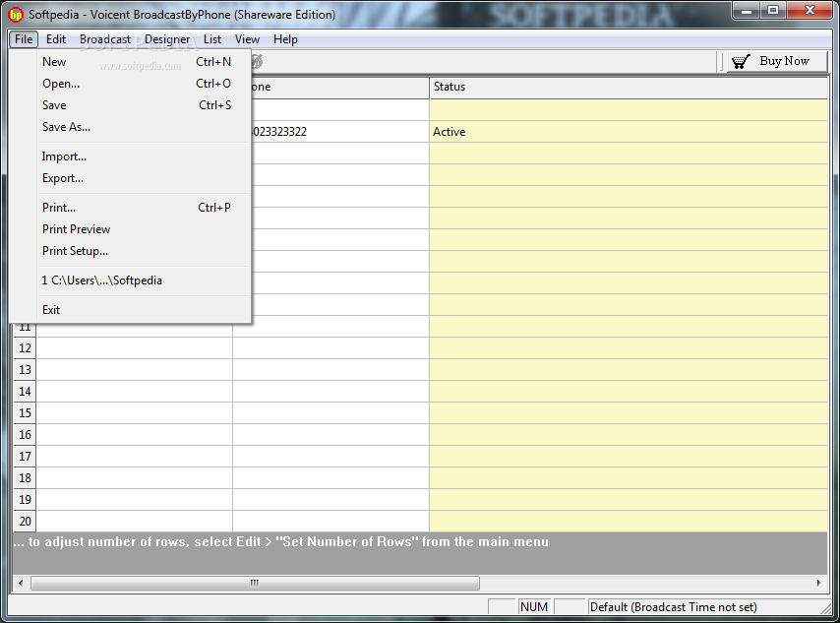The width and height of the screenshot is (840, 623).
Task: Select row header 19
Action: 25,499
